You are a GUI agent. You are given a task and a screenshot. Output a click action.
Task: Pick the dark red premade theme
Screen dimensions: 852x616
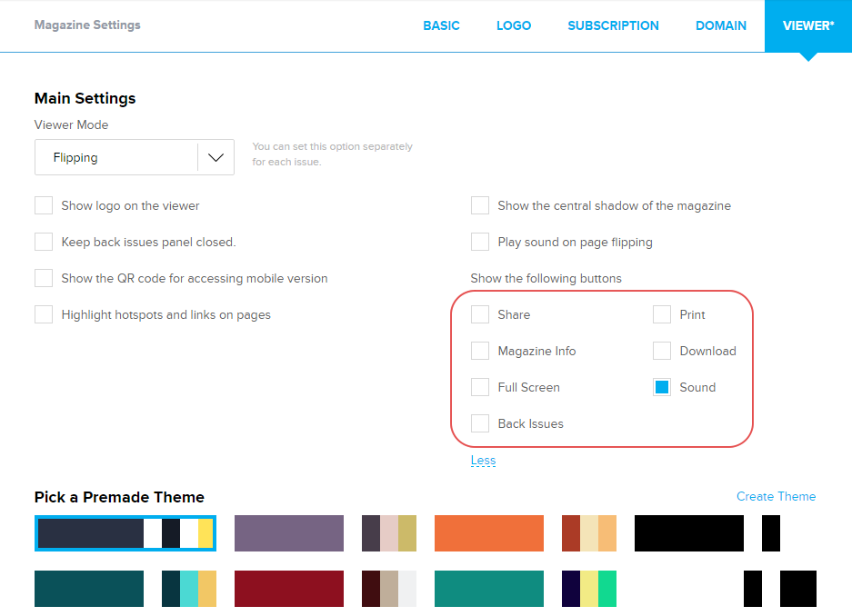pyautogui.click(x=288, y=588)
